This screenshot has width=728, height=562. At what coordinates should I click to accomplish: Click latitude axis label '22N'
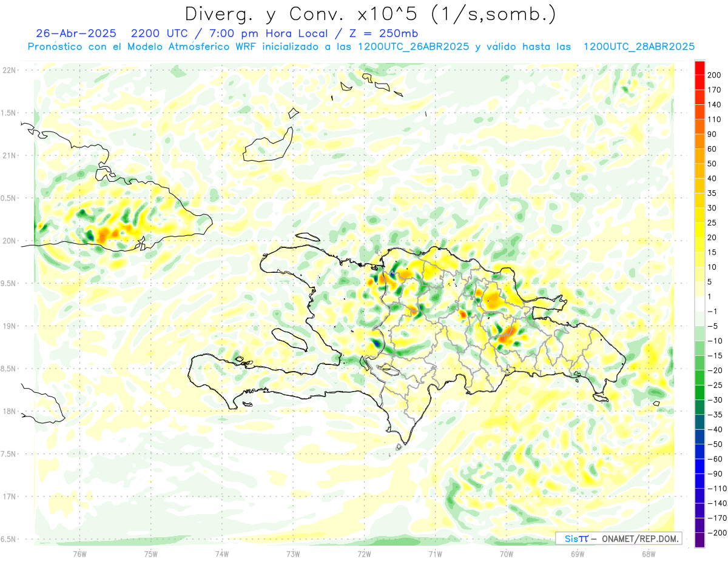point(9,70)
